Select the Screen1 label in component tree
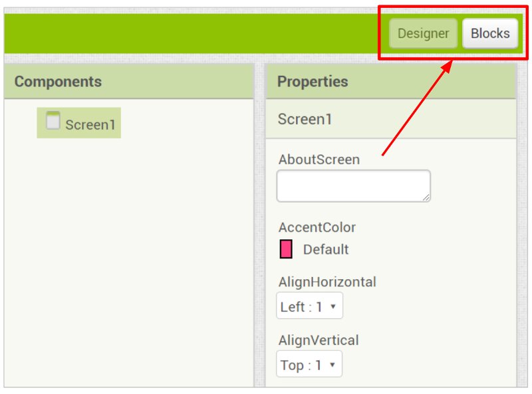 [90, 125]
